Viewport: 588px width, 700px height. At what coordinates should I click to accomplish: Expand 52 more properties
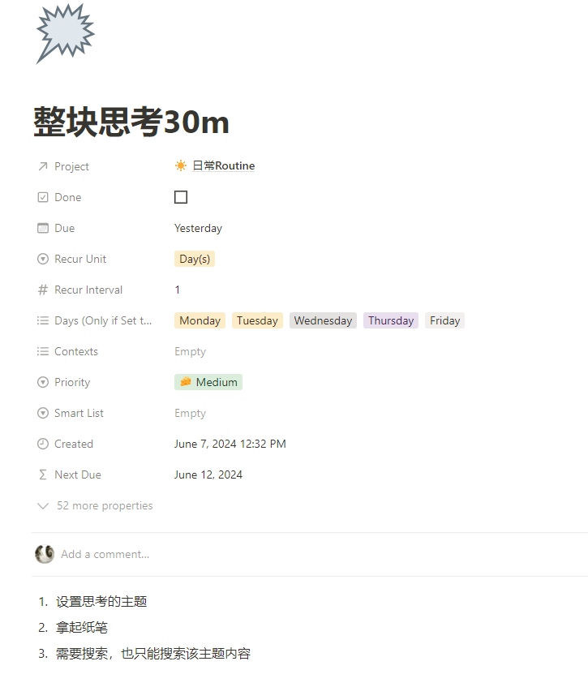104,505
